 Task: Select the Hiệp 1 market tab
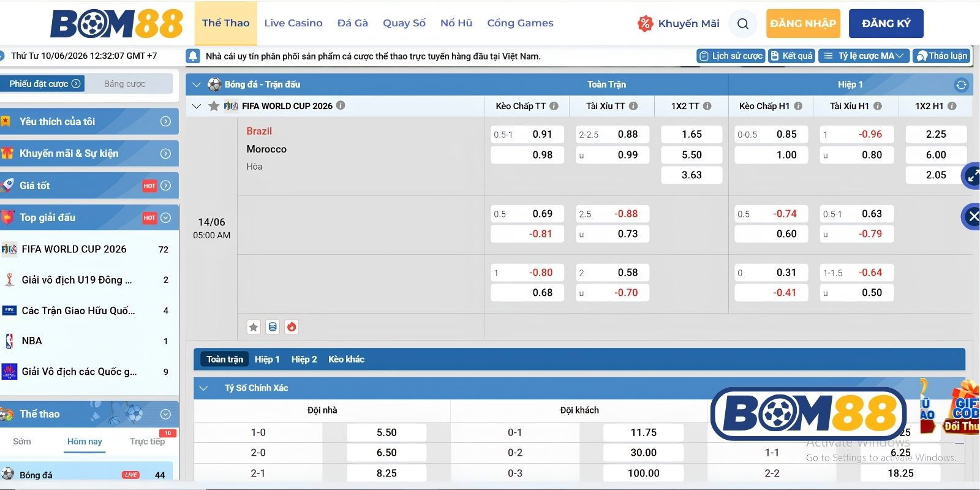click(267, 360)
